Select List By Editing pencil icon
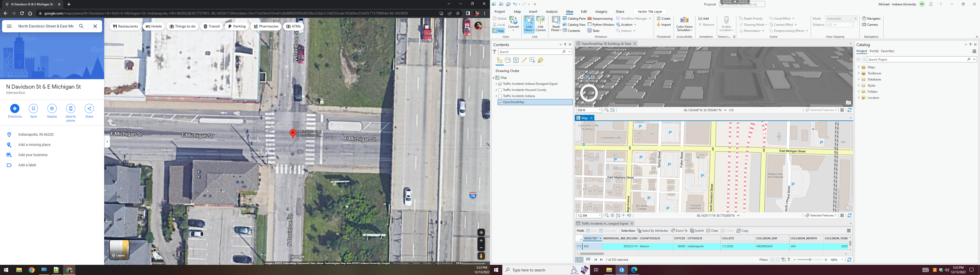The width and height of the screenshot is (980, 275). [x=524, y=60]
